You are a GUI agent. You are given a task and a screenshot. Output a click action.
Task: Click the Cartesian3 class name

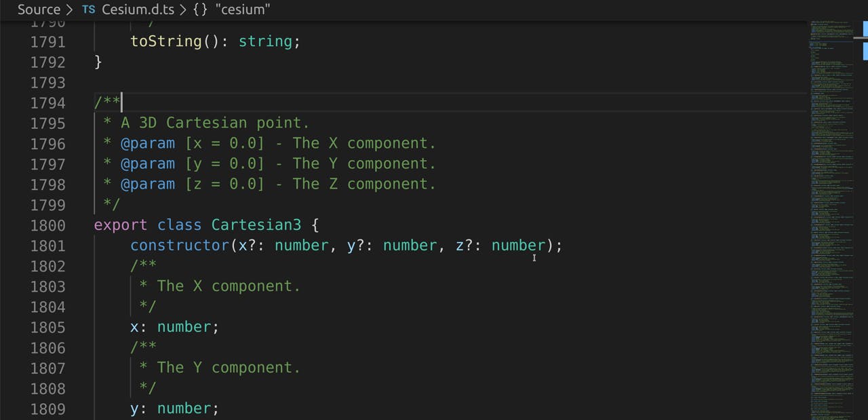[x=256, y=225]
